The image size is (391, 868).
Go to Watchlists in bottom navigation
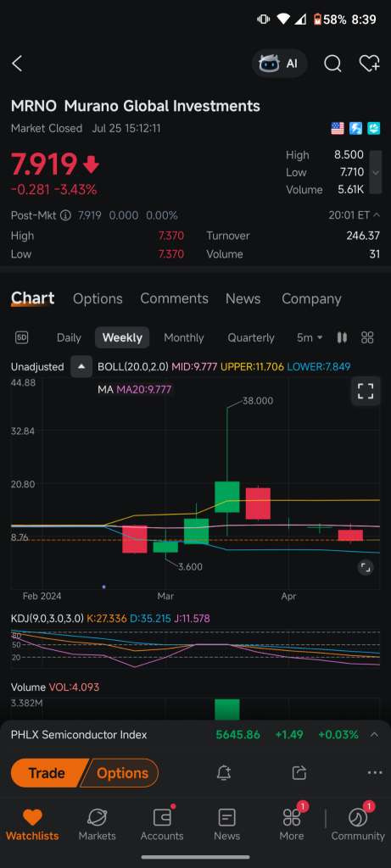click(x=32, y=824)
